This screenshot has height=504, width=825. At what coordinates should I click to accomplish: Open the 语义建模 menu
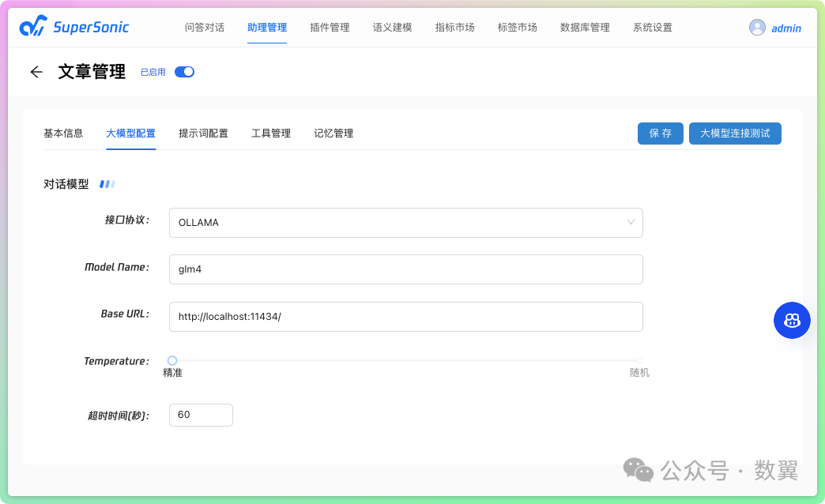point(393,28)
